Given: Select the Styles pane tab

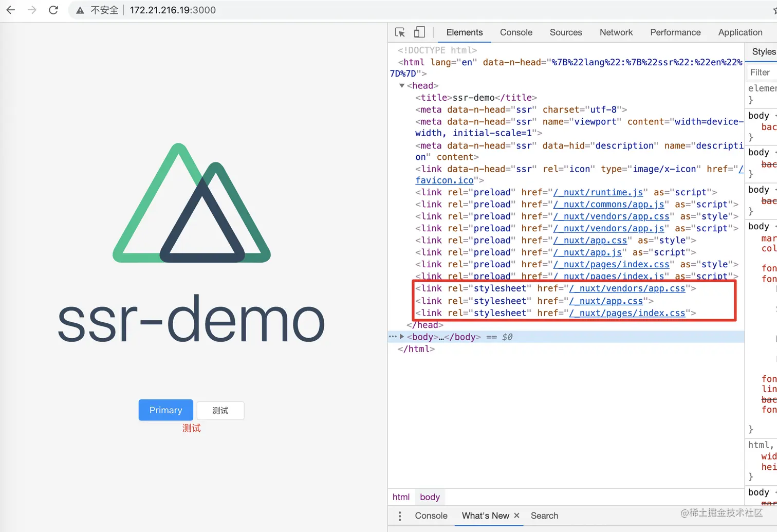Looking at the screenshot, I should tap(764, 51).
